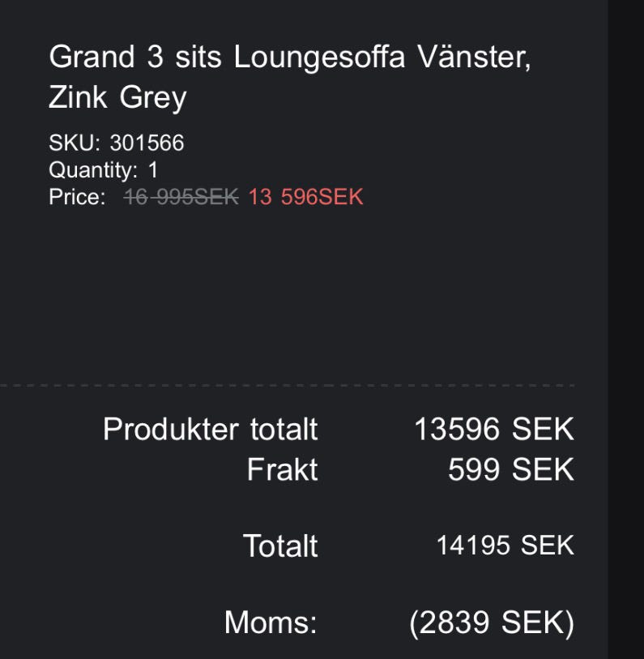644x659 pixels.
Task: Click the crossed-out original price 16 995SEK
Action: pos(181,197)
